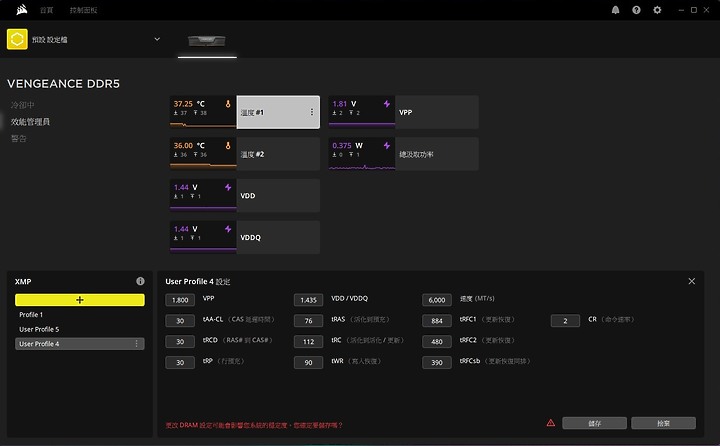
Task: Click the Corsair sail logo
Action: pyautogui.click(x=22, y=10)
